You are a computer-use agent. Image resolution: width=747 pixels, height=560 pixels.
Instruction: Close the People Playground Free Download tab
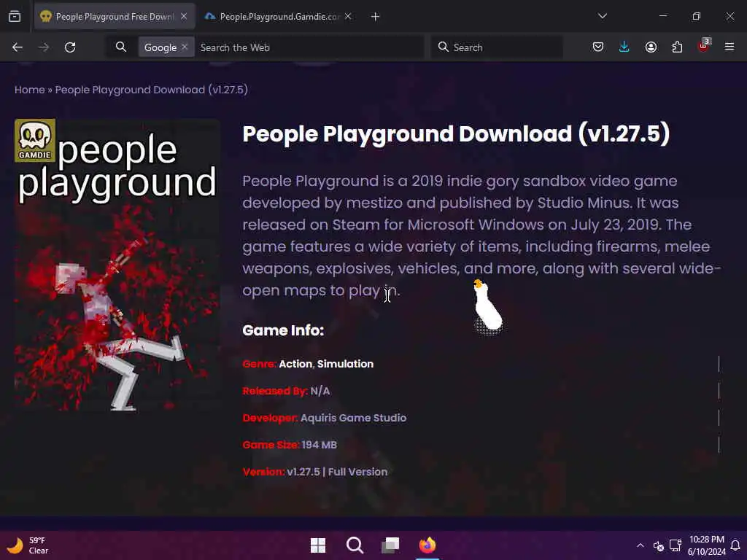[x=184, y=16]
